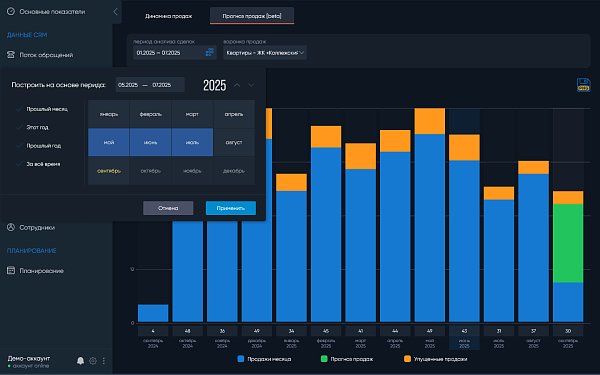Open account settings gear icon
Image resolution: width=600 pixels, height=375 pixels.
(93, 360)
